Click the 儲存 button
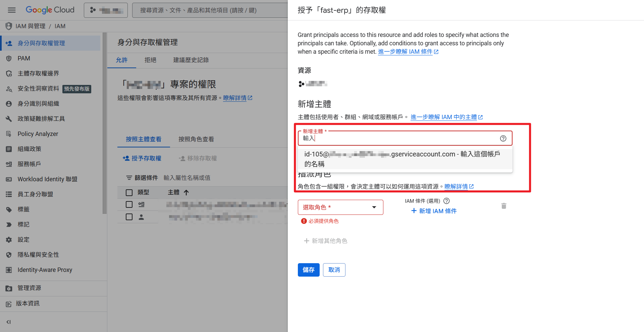This screenshot has height=332, width=644. tap(308, 270)
